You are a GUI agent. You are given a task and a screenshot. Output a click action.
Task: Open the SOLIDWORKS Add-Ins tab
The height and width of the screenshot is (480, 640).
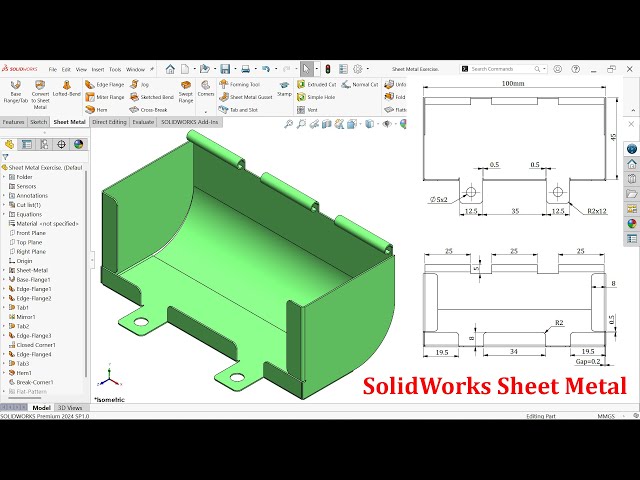point(190,122)
